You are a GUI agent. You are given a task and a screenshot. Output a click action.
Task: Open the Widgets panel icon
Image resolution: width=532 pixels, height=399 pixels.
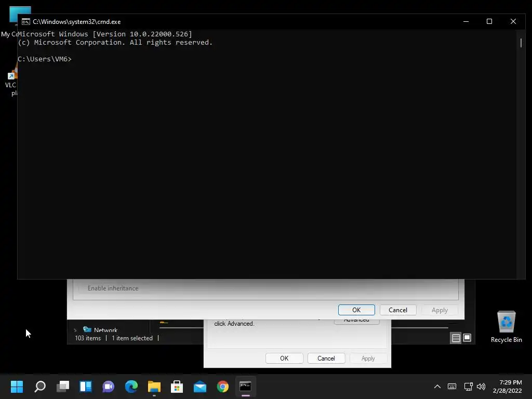86,387
